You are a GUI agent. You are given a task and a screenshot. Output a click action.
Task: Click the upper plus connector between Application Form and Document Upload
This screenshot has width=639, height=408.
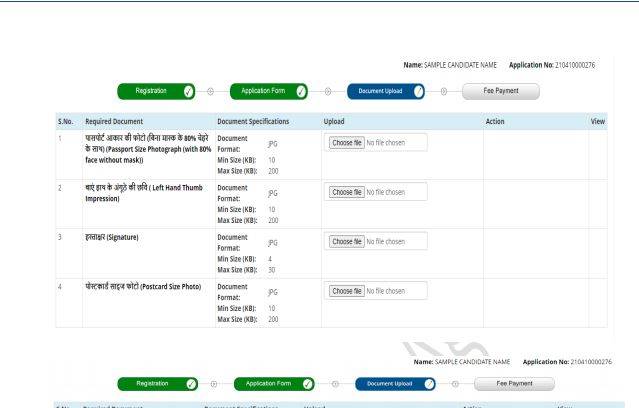click(326, 92)
